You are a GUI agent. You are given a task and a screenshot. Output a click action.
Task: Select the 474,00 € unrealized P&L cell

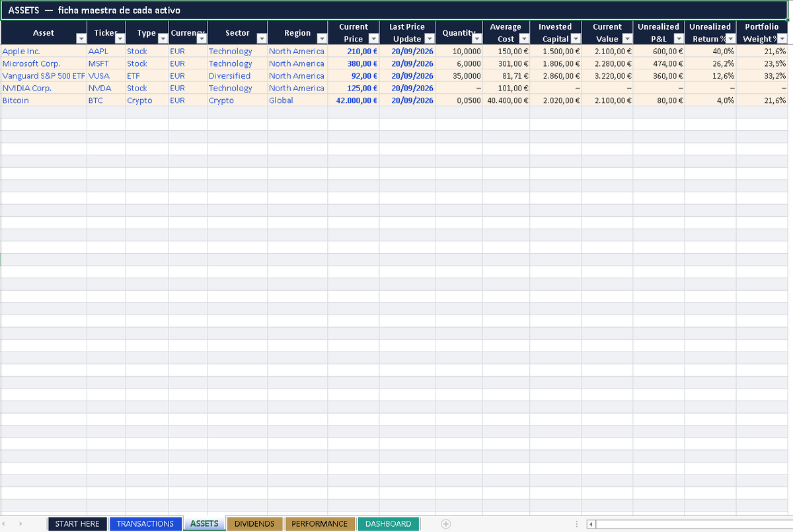pyautogui.click(x=659, y=63)
